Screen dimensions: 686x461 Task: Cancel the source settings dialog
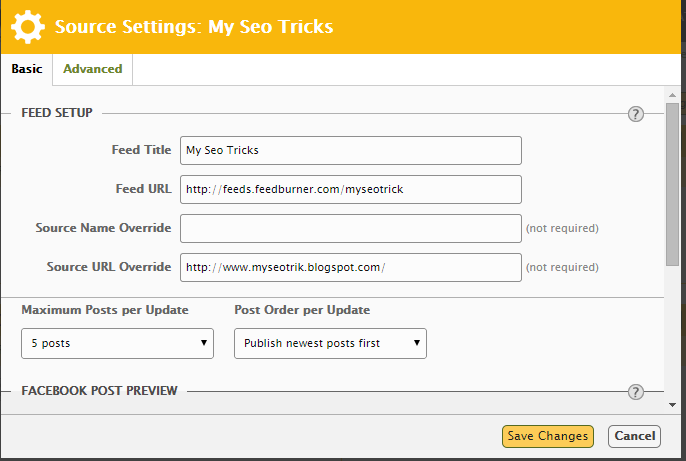[x=634, y=436]
